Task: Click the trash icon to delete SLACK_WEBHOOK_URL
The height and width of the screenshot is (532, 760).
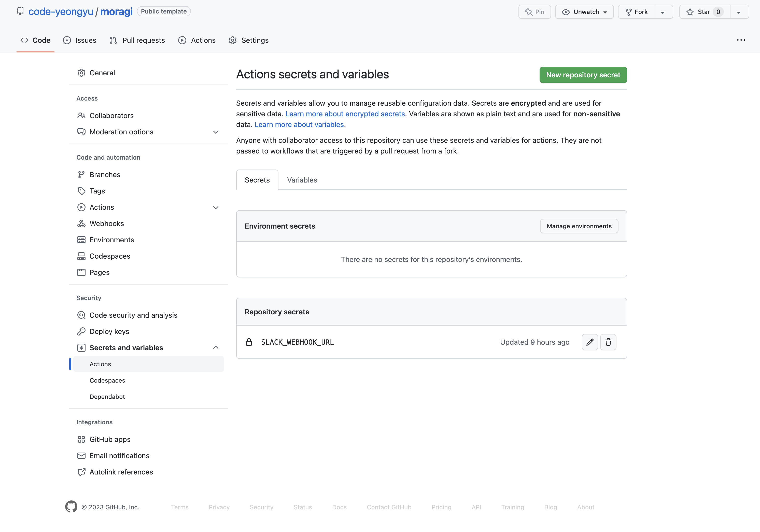Action: [x=608, y=342]
